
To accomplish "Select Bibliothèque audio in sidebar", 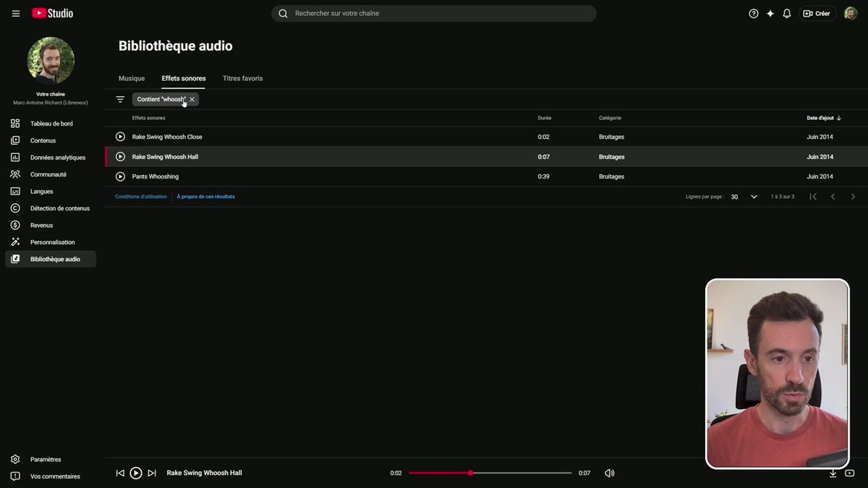I will pyautogui.click(x=51, y=259).
